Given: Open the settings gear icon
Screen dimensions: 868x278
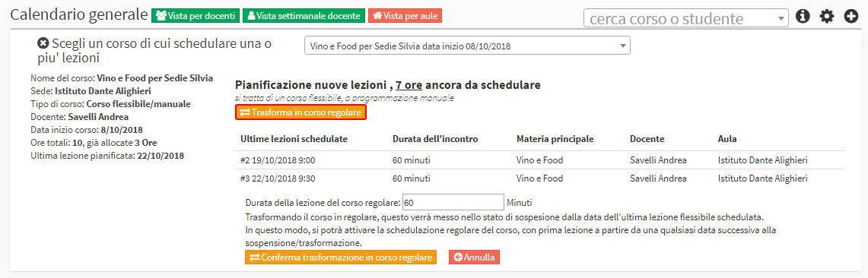Looking at the screenshot, I should (x=827, y=17).
